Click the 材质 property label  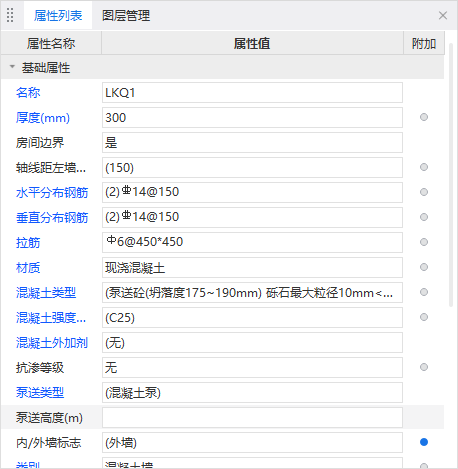pos(28,268)
